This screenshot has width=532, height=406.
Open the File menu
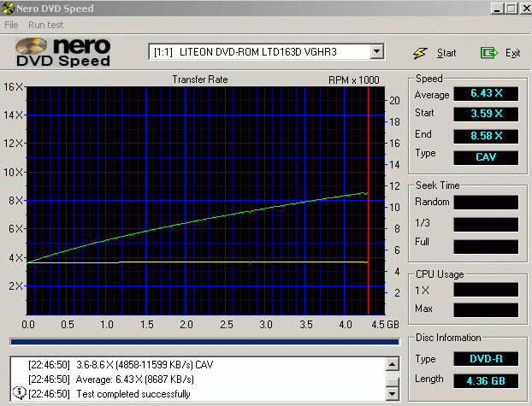coord(11,25)
